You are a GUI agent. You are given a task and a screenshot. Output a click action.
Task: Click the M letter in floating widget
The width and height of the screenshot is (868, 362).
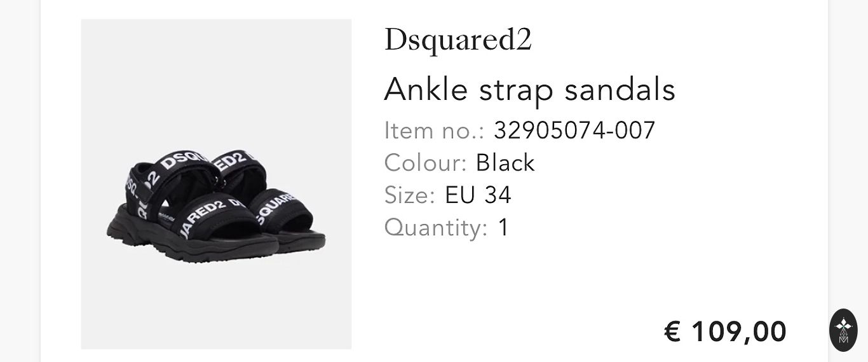click(x=843, y=339)
